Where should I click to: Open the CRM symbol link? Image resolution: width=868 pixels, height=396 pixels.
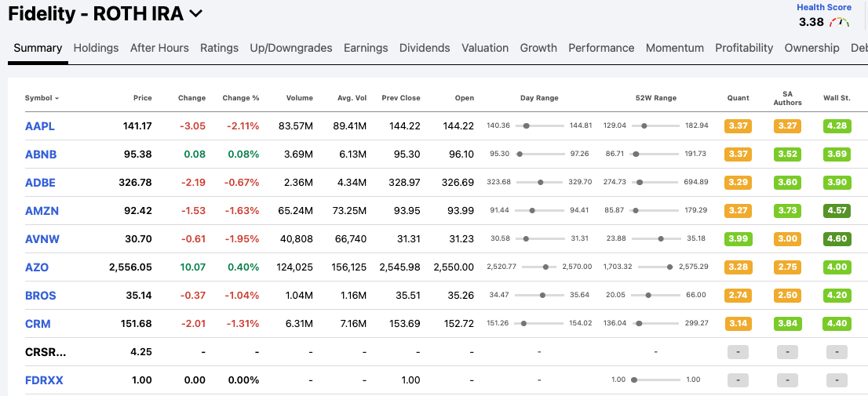pyautogui.click(x=38, y=324)
